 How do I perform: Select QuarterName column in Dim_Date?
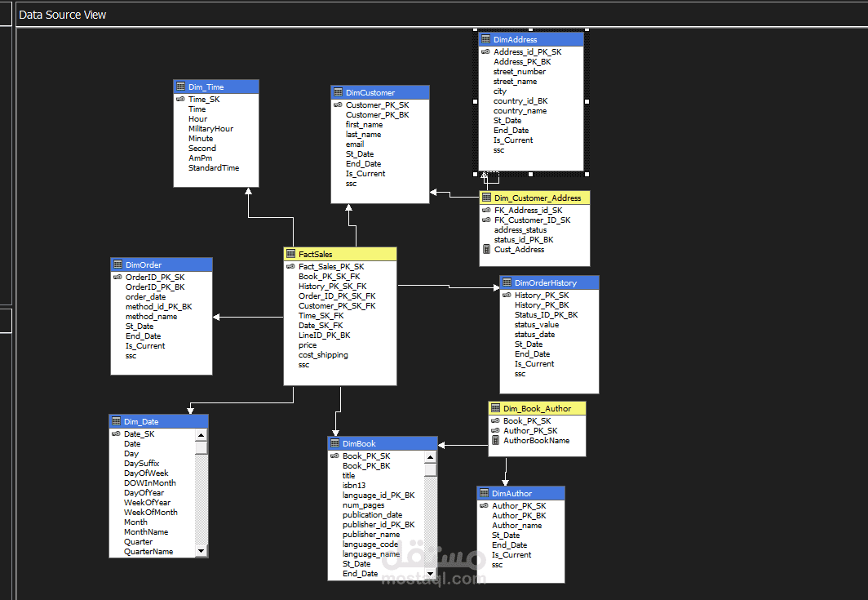coord(148,552)
